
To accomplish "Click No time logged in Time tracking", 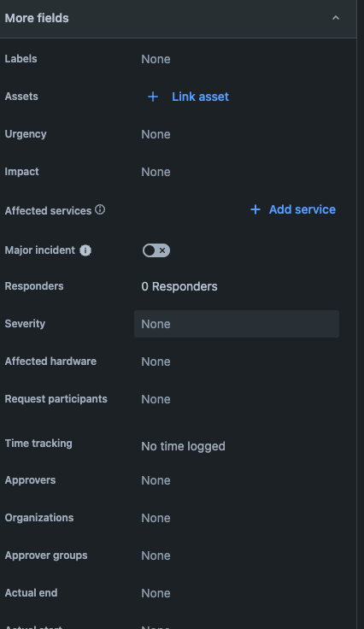I will 183,446.
